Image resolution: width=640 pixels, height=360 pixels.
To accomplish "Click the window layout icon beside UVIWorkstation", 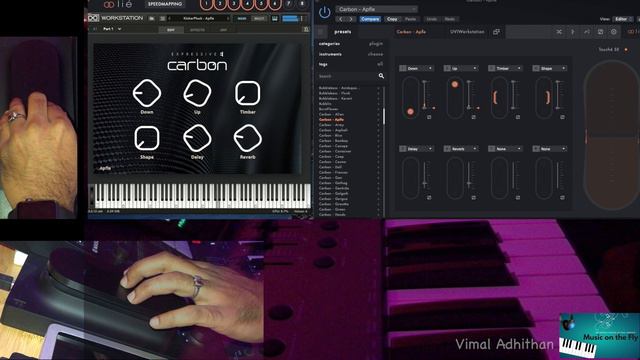I will [x=496, y=32].
